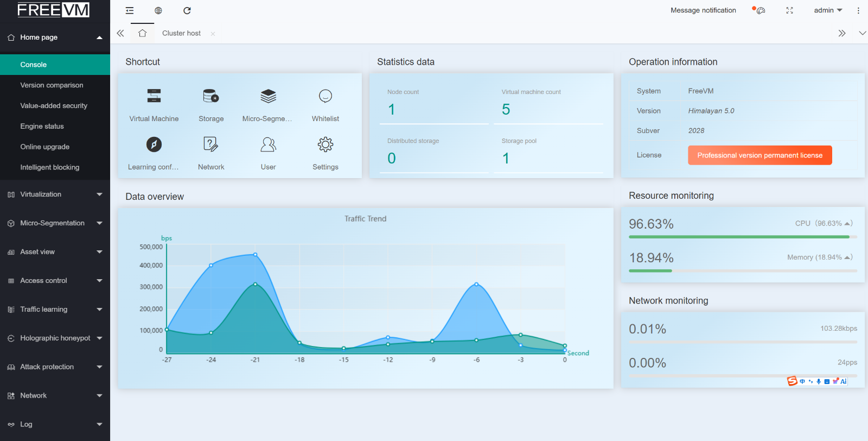Click the refresh icon in the top bar
The width and height of the screenshot is (868, 441).
pos(187,10)
